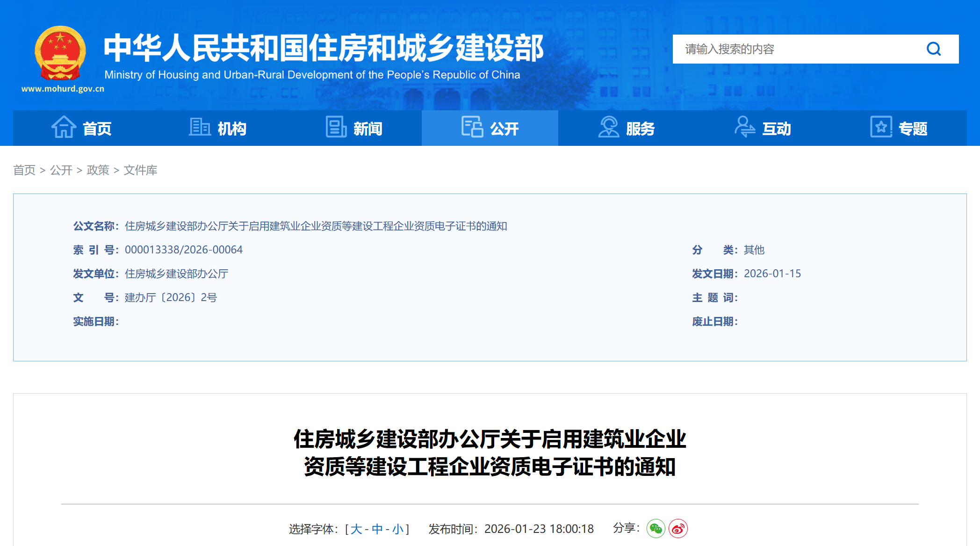
Task: Click the star icon for 专题
Action: (x=881, y=127)
